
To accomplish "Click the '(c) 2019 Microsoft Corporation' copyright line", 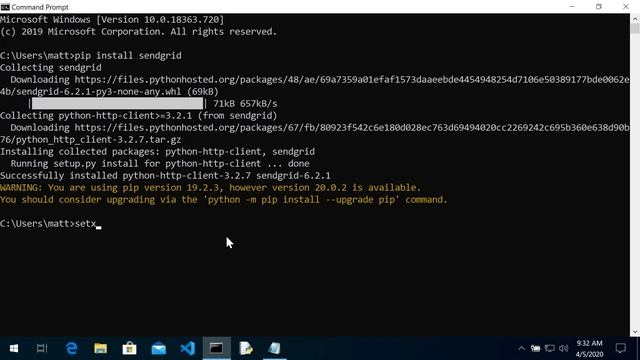I will pos(139,31).
